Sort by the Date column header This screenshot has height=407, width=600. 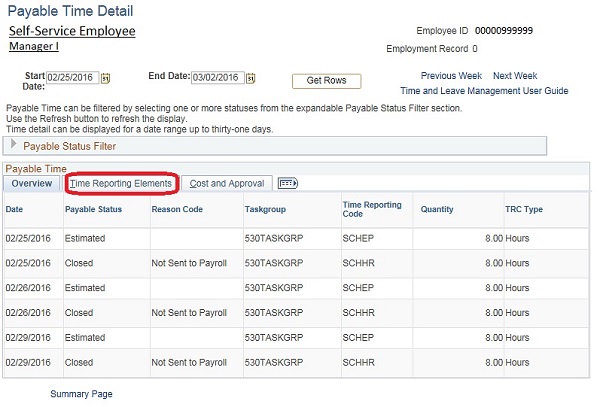pyautogui.click(x=15, y=210)
